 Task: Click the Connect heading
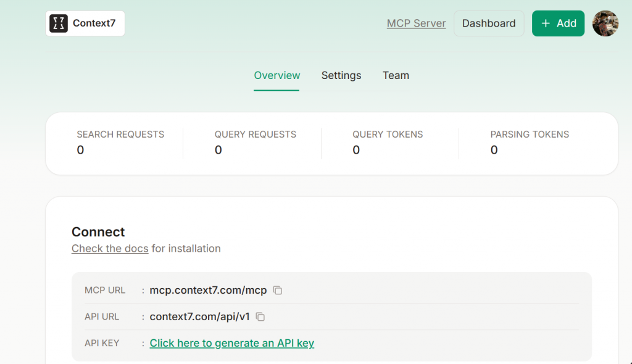(x=98, y=232)
